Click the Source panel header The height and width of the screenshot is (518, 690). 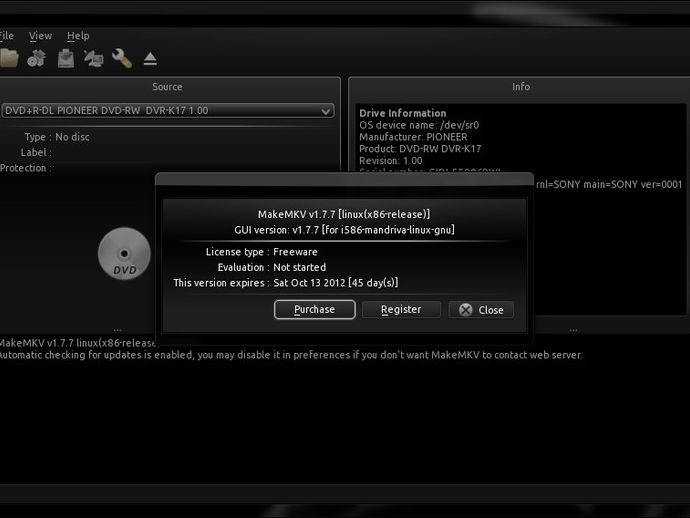pyautogui.click(x=167, y=87)
